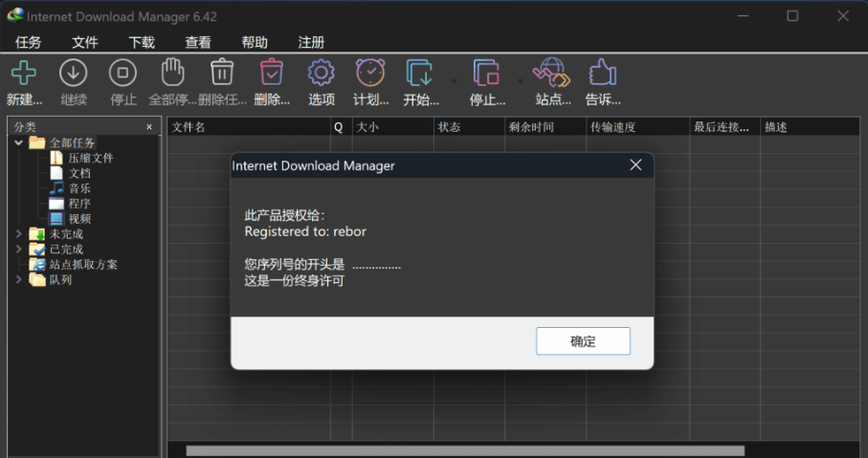868x458 pixels.
Task: Click the 新建 (new task) plus icon
Action: click(24, 73)
